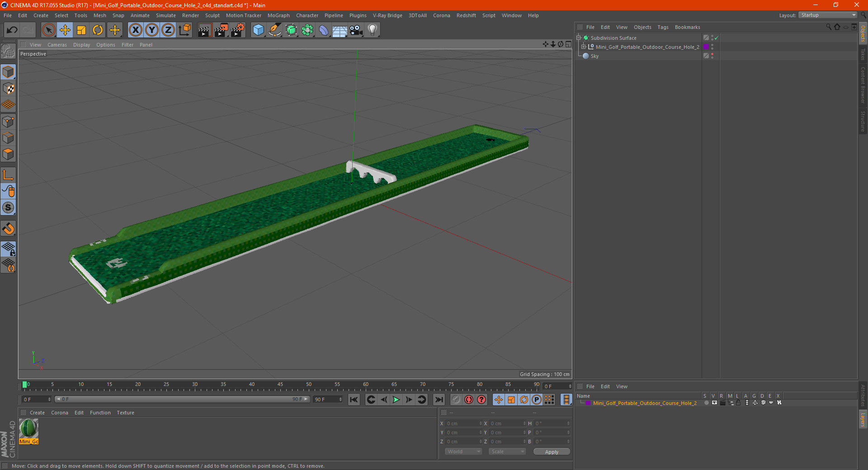This screenshot has width=868, height=470.
Task: Add a Camera object
Action: (x=356, y=30)
